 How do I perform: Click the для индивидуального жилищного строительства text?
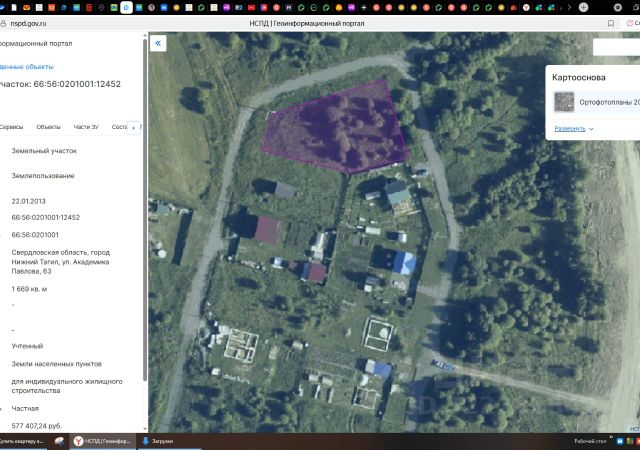pyautogui.click(x=67, y=386)
